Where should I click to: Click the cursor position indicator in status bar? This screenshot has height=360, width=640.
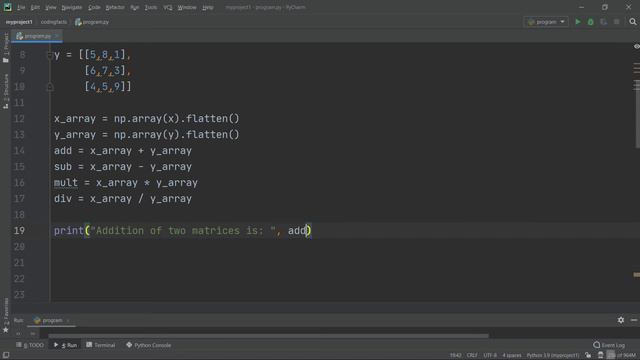455,356
